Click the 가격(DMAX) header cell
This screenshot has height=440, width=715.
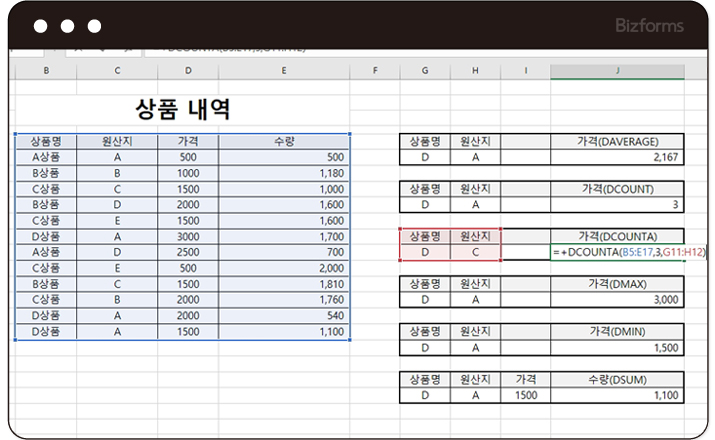coord(617,283)
